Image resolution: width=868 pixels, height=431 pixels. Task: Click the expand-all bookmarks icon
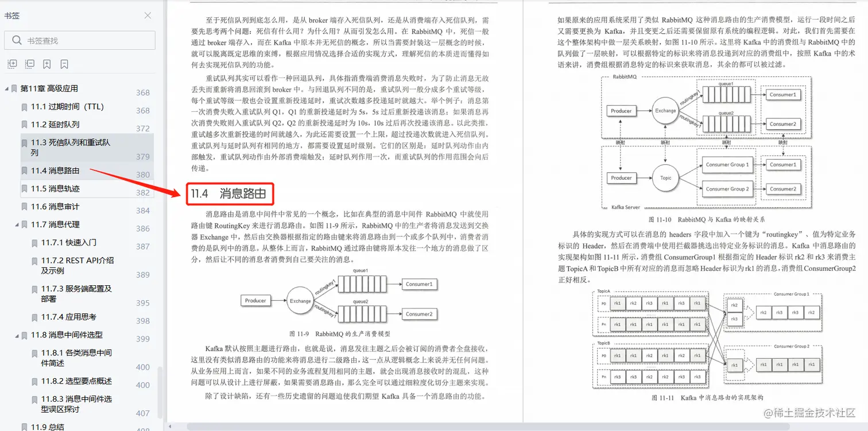click(x=12, y=64)
